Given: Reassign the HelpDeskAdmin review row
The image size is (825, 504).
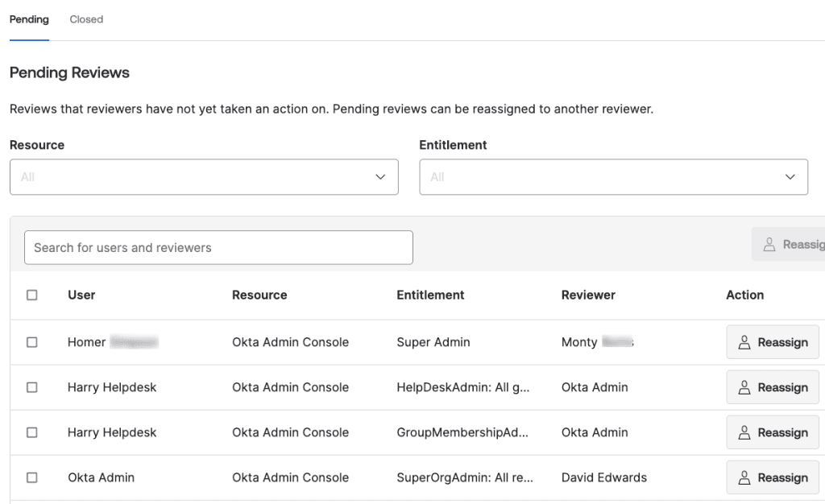Looking at the screenshot, I should [773, 387].
